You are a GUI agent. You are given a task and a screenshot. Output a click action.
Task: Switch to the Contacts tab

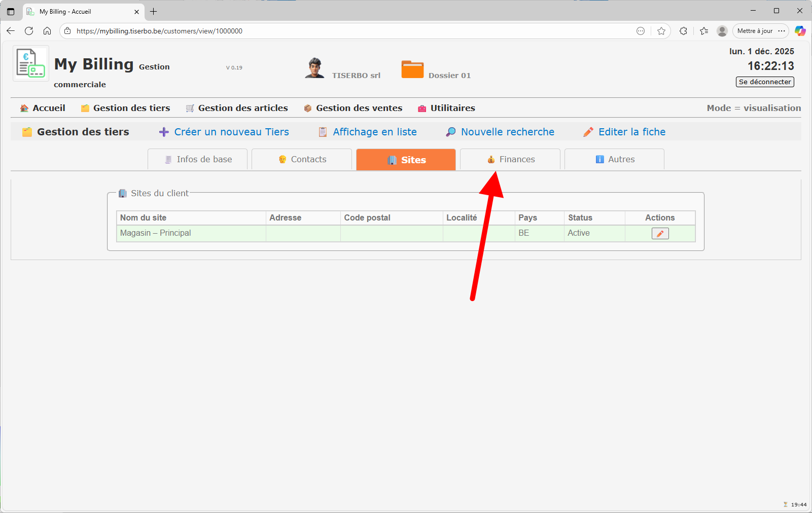pyautogui.click(x=302, y=159)
